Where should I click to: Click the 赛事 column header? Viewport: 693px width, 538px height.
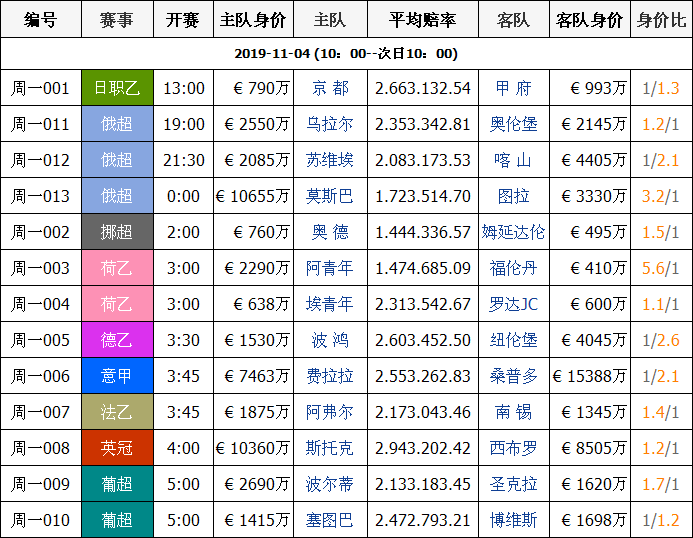point(117,19)
